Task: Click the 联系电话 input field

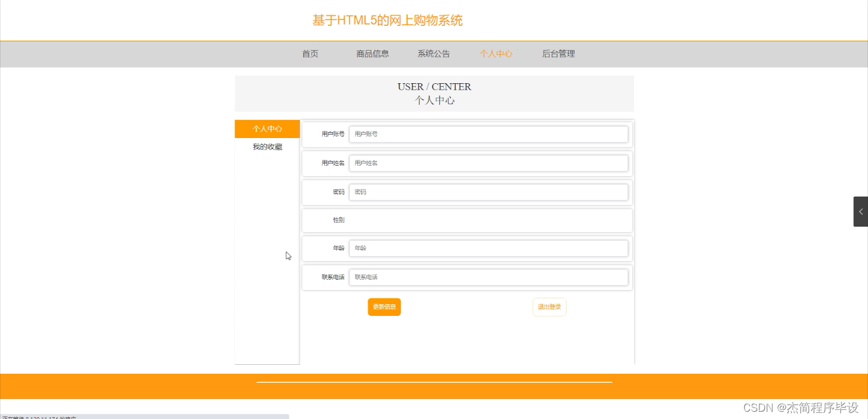Action: [x=489, y=277]
